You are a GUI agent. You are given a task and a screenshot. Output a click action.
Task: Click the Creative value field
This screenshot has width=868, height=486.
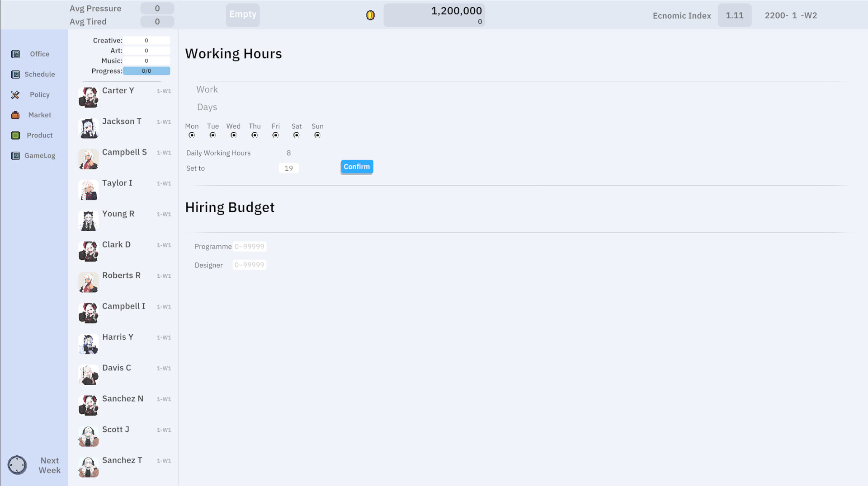click(x=146, y=41)
